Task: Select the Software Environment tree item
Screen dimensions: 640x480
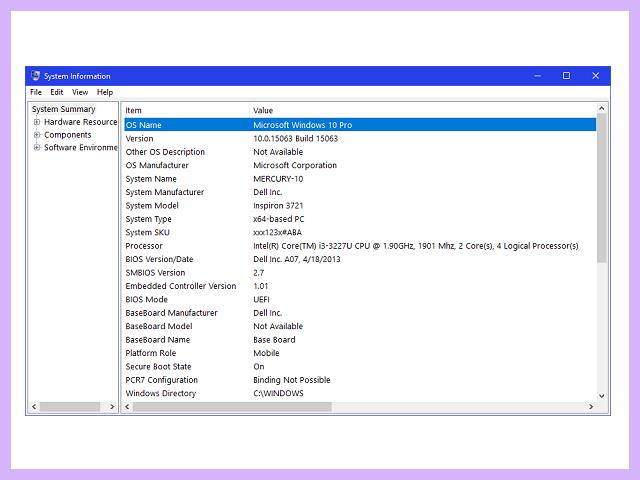Action: pyautogui.click(x=80, y=147)
